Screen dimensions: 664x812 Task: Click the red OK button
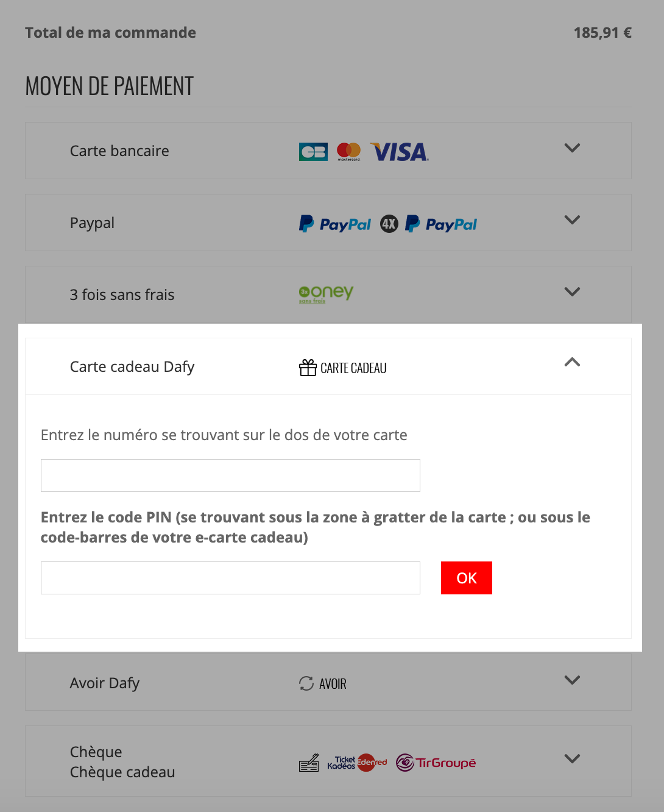[467, 578]
